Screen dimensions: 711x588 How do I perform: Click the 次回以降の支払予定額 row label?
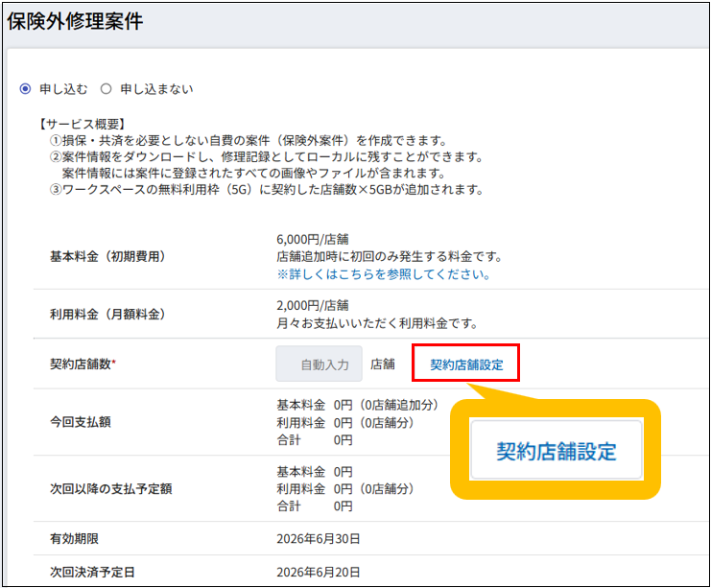[110, 488]
